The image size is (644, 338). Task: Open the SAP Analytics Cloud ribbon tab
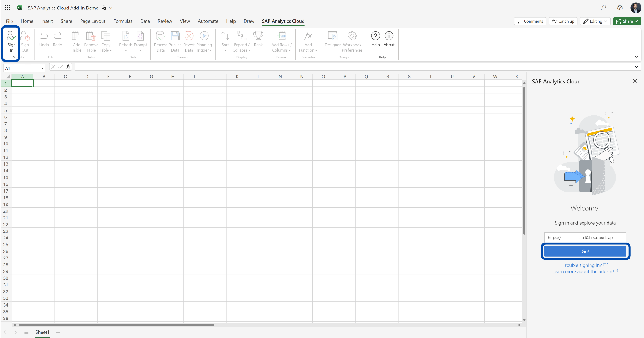[x=283, y=21]
